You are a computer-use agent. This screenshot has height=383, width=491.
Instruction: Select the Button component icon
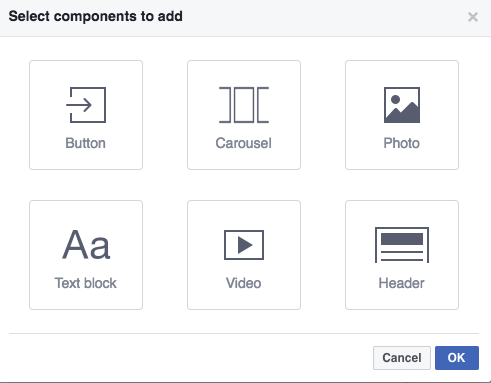(86, 105)
